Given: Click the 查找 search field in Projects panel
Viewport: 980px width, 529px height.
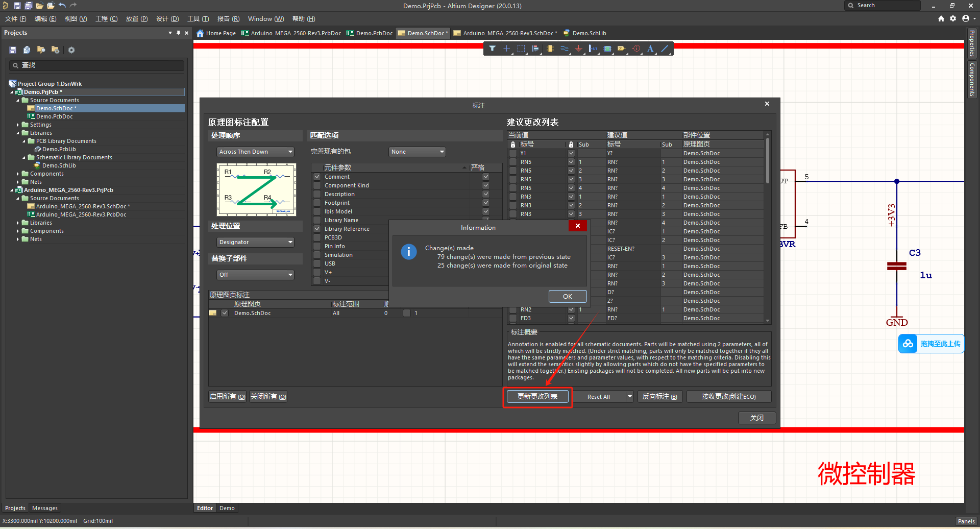Looking at the screenshot, I should click(x=96, y=65).
